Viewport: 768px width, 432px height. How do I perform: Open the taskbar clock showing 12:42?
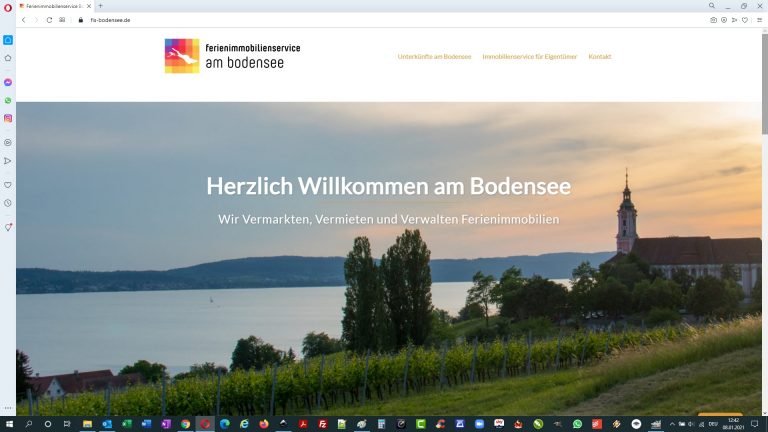click(733, 424)
